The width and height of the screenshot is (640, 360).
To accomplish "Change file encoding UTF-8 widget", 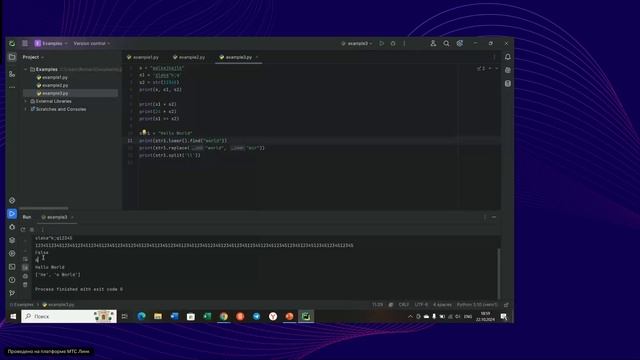I will pos(421,305).
